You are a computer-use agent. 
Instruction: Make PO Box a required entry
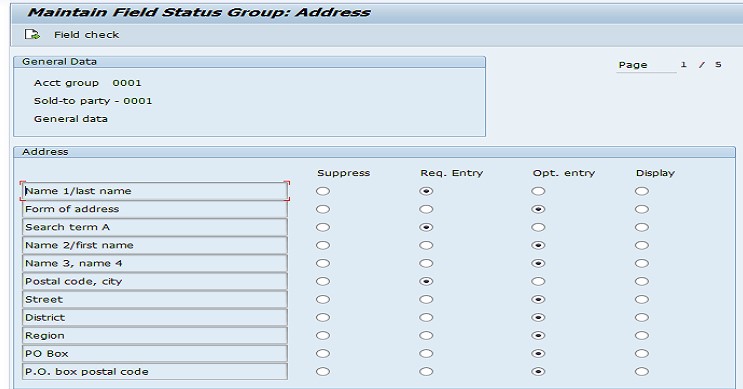pos(426,353)
